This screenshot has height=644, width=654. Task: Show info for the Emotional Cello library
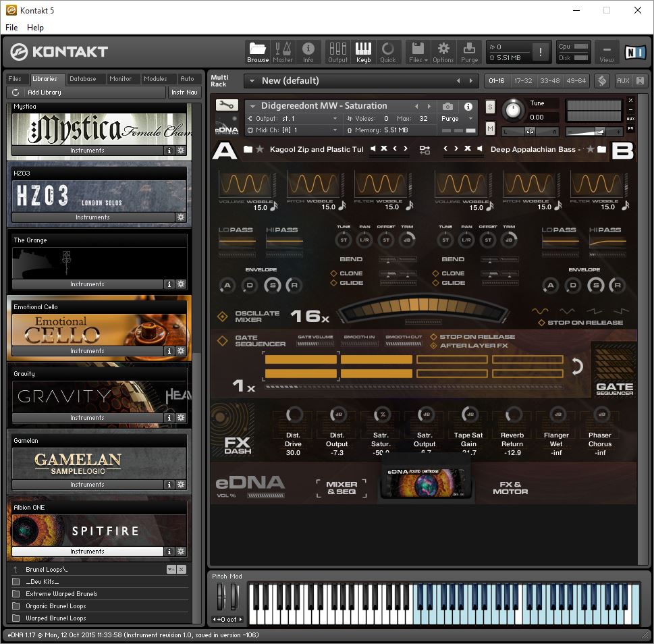[169, 351]
